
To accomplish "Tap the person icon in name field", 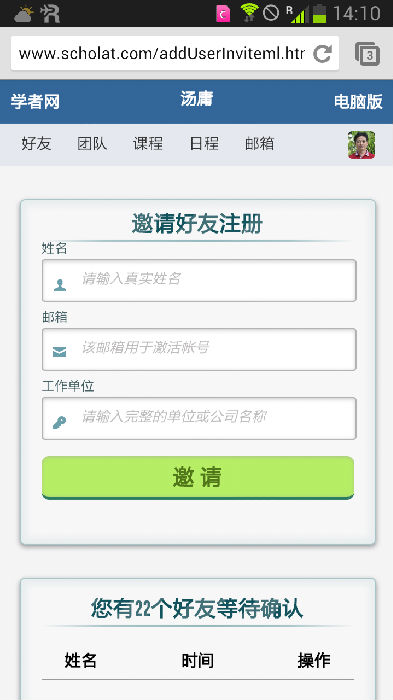I will (60, 284).
